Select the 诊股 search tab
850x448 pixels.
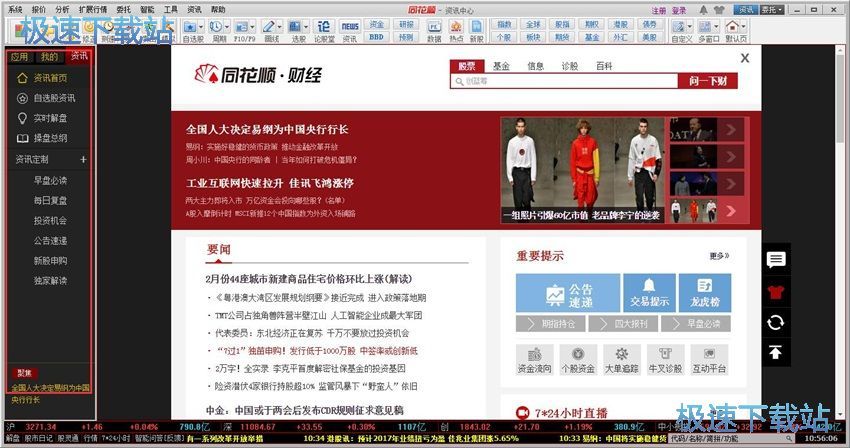[570, 66]
